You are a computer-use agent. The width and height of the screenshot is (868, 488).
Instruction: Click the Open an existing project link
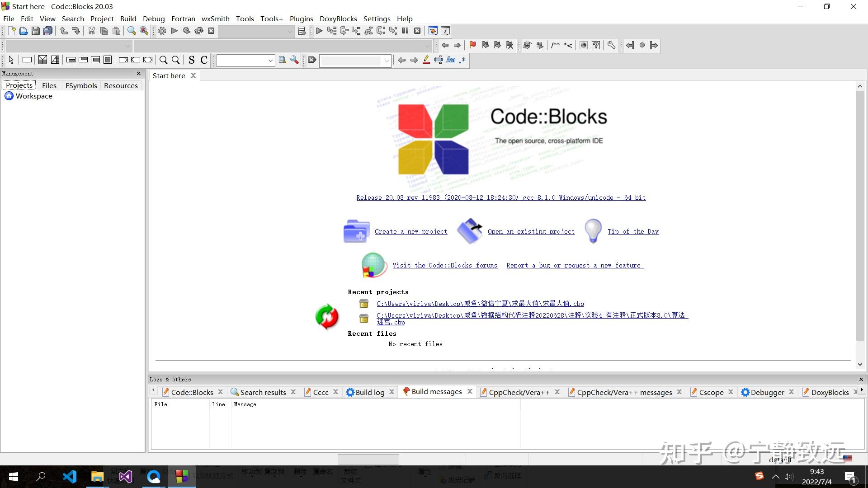click(531, 231)
